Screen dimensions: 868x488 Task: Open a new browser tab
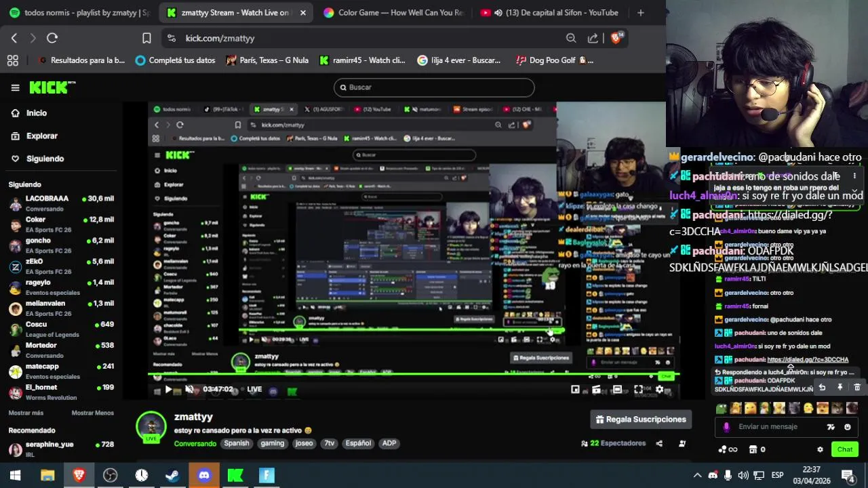click(641, 12)
